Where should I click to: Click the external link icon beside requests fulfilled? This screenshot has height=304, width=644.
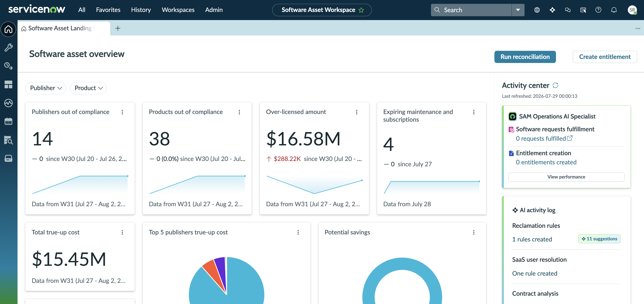pyautogui.click(x=570, y=138)
